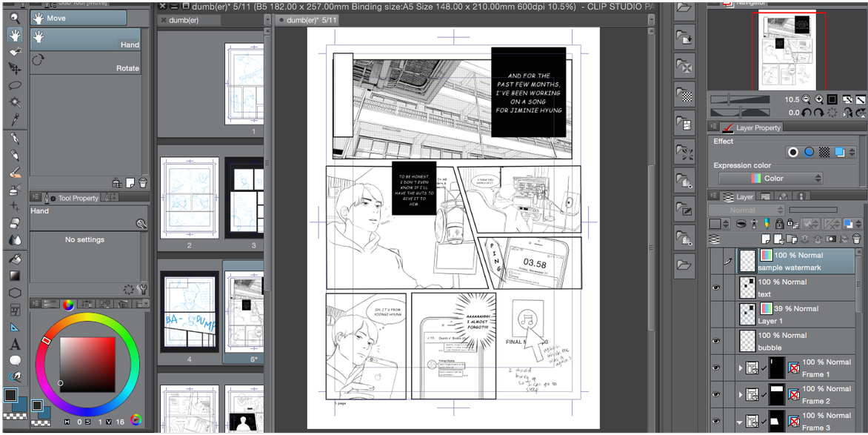Collapse the Frame 3 folder
Viewport: 868px width, 435px height.
(740, 422)
